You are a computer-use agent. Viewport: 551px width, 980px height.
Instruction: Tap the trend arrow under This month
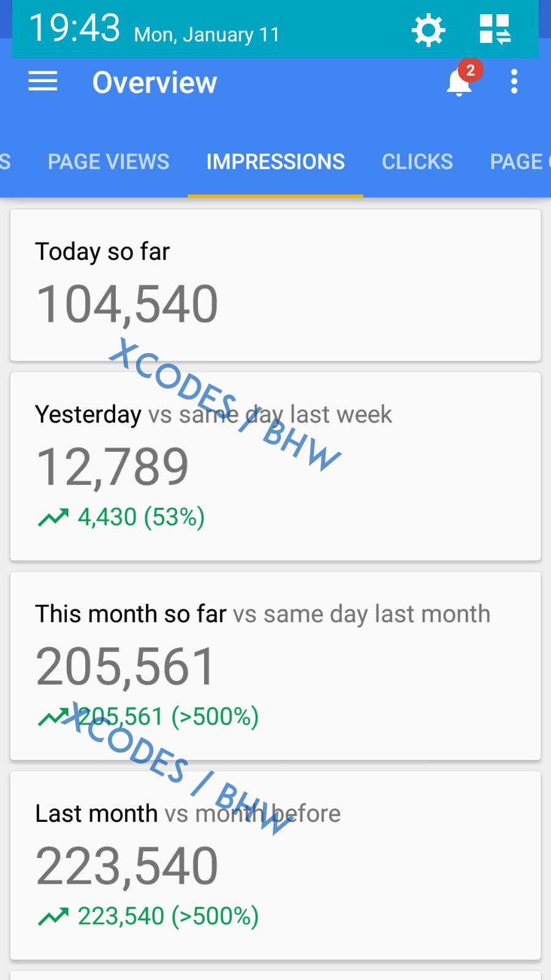pos(52,717)
